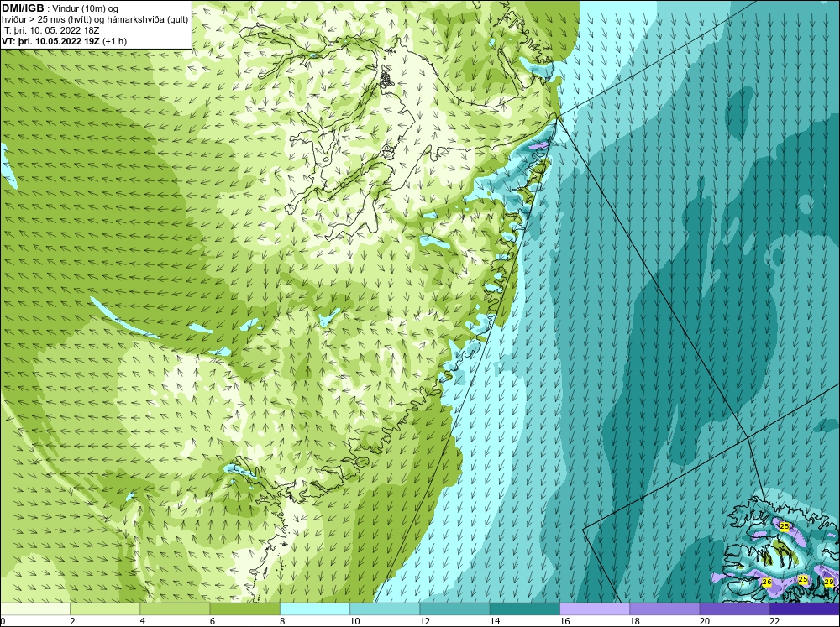This screenshot has width=840, height=627.
Task: Click the legend scale value 22
Action: pyautogui.click(x=774, y=621)
